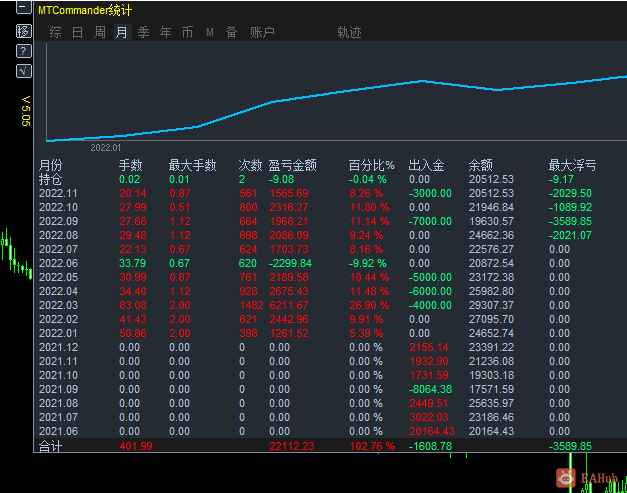Viewport: 627px width, 493px height.
Task: Collapse the panel with the minus icon
Action: [24, 7]
